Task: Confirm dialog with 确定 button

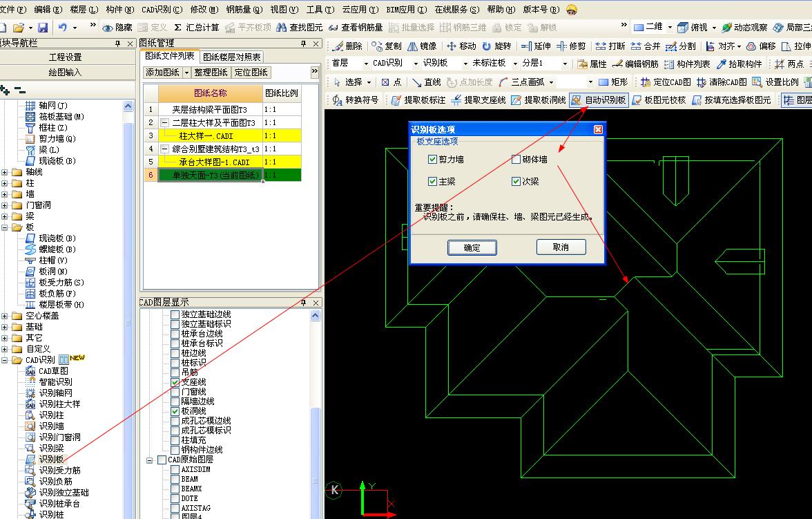Action: coord(472,248)
